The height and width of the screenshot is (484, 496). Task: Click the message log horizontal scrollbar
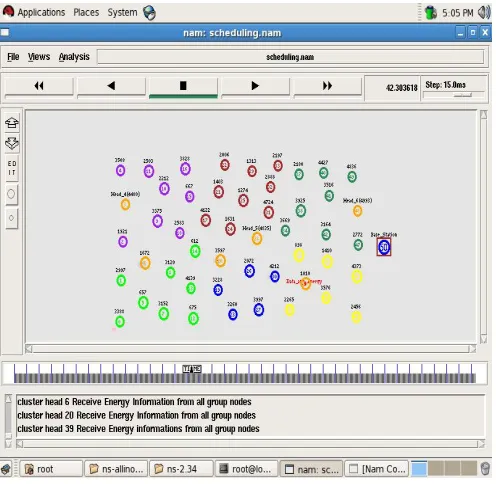pyautogui.click(x=251, y=444)
